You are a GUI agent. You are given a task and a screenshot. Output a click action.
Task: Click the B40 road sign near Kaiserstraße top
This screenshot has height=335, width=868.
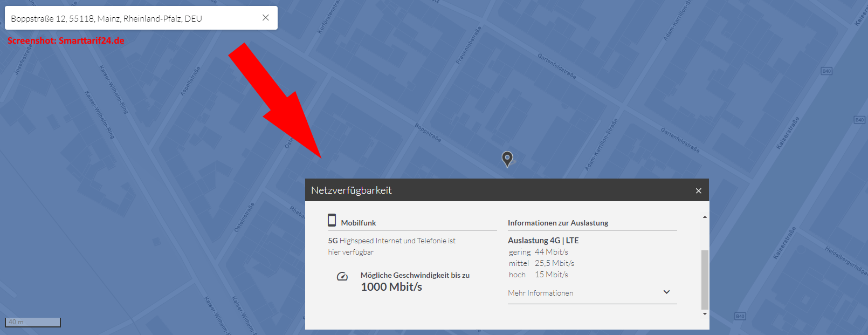(x=826, y=71)
